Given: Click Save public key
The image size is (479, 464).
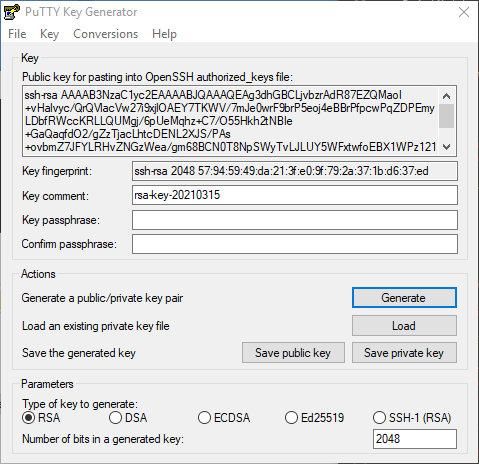Looking at the screenshot, I should tap(293, 353).
